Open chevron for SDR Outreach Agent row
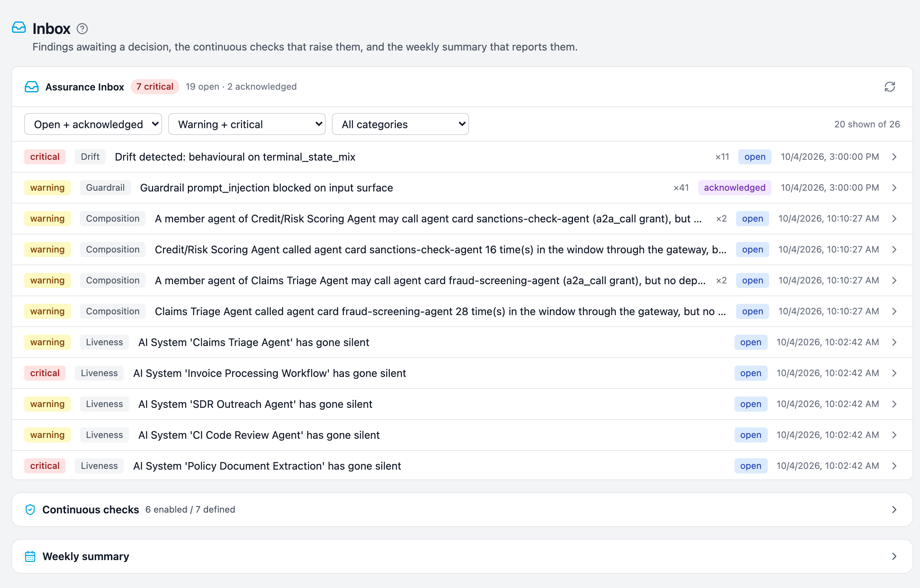Screen dimensions: 920x588 click(894, 404)
